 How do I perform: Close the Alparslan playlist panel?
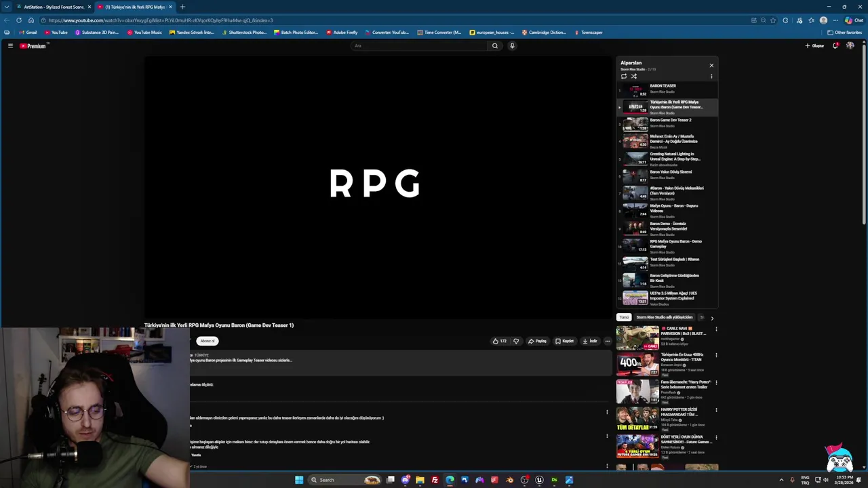[711, 65]
